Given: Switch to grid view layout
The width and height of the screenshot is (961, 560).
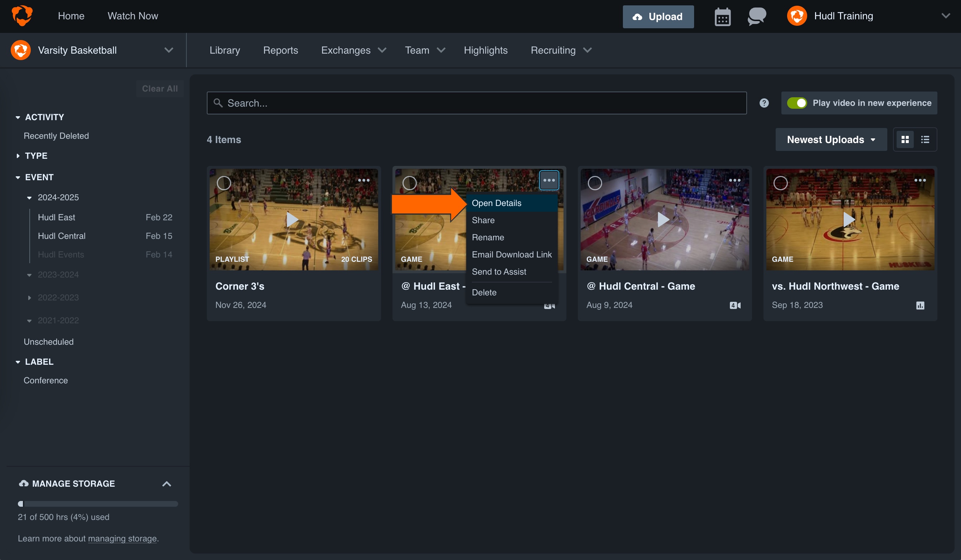Looking at the screenshot, I should pyautogui.click(x=905, y=139).
